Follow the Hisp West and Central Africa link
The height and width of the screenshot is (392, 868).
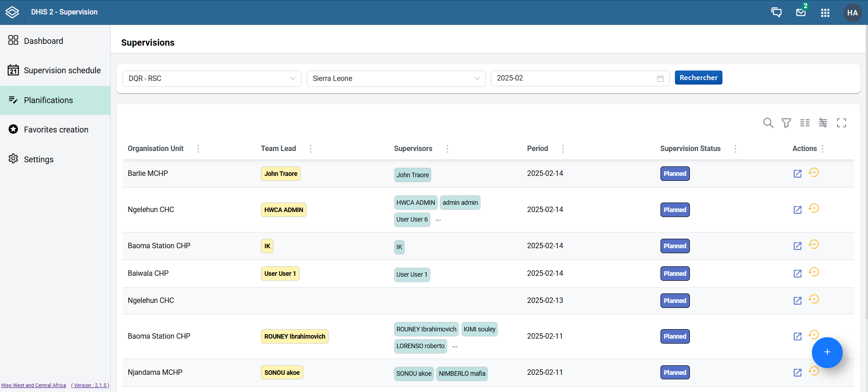pos(33,385)
